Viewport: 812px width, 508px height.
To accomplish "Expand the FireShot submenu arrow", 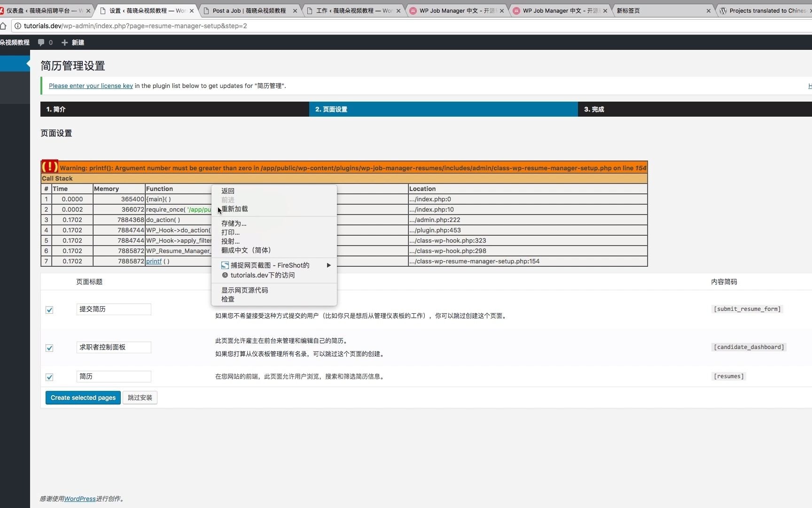I will coord(328,265).
